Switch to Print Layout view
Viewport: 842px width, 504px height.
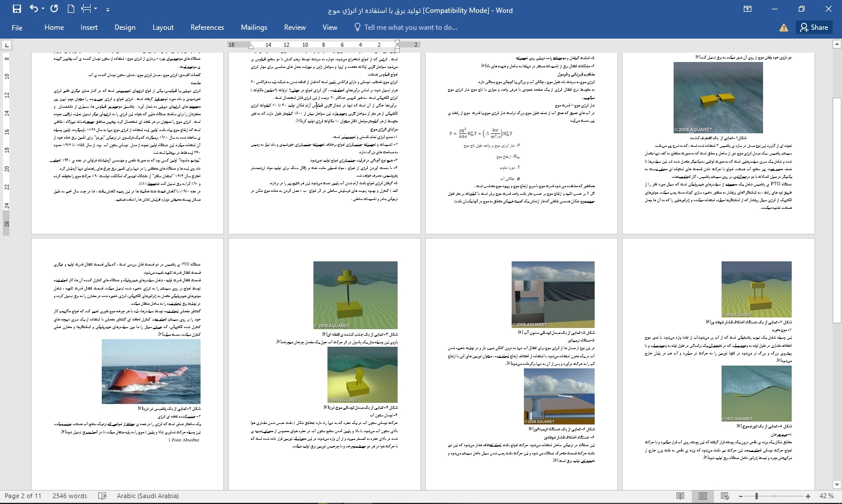(x=703, y=496)
